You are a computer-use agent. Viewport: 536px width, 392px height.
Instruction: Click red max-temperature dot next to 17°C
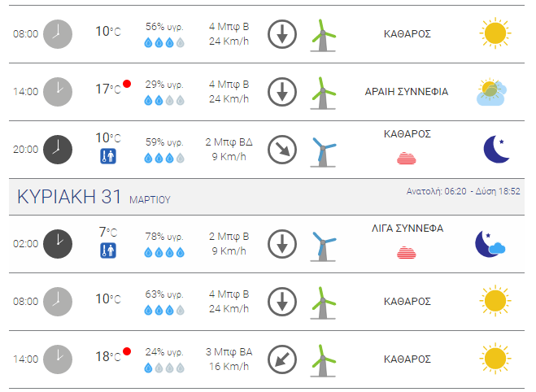tap(127, 84)
